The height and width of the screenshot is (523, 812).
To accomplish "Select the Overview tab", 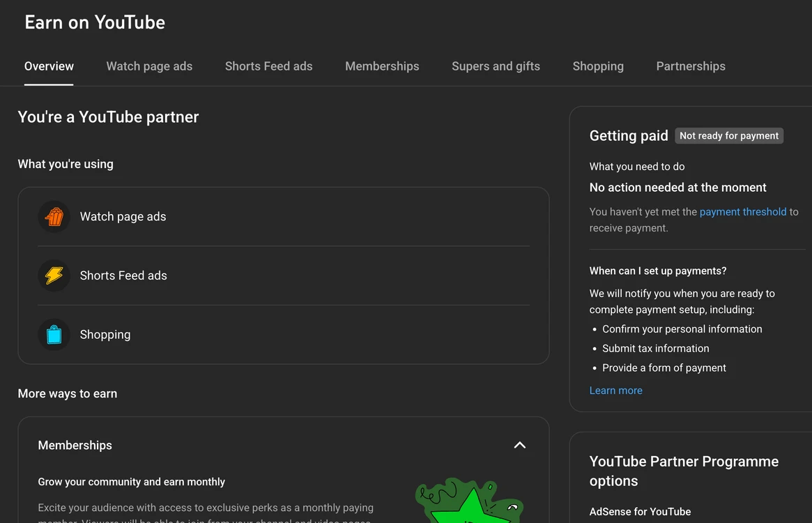I will coord(49,66).
